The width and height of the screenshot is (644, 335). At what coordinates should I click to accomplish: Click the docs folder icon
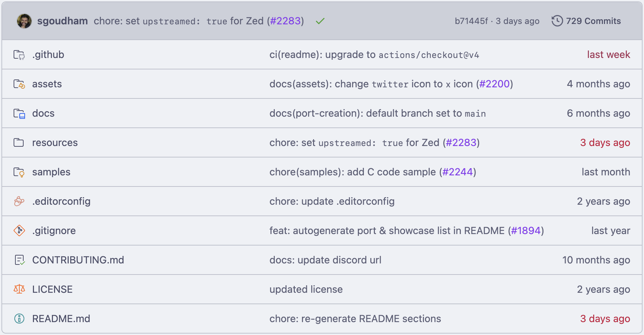pos(19,113)
